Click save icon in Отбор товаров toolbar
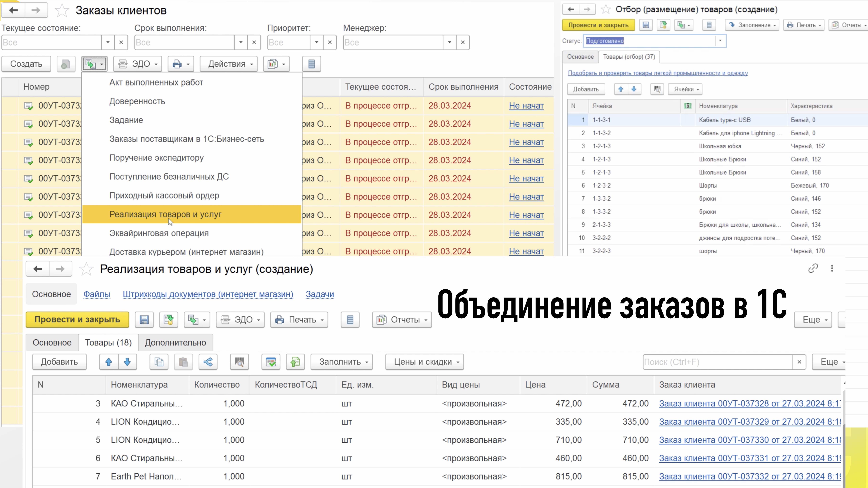 tap(646, 25)
